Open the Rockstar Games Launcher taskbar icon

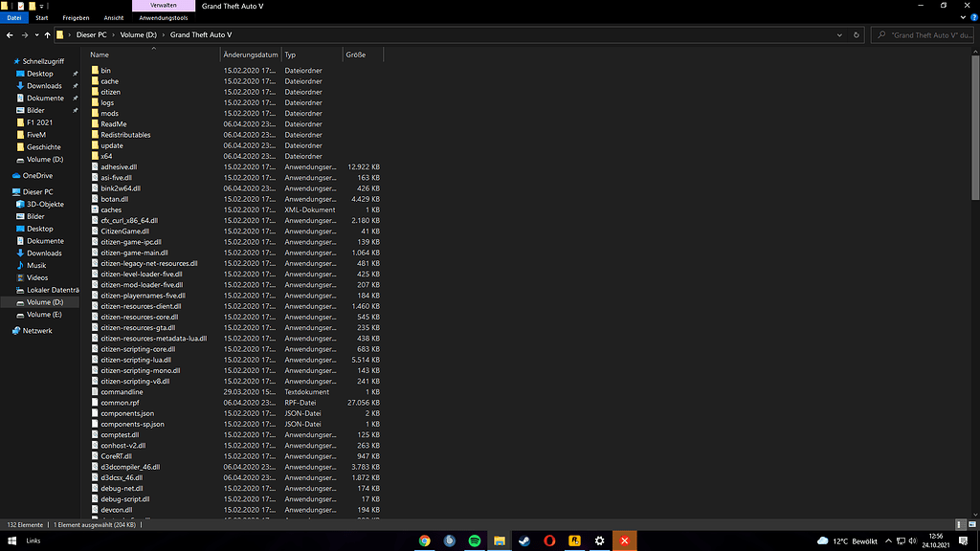574,540
